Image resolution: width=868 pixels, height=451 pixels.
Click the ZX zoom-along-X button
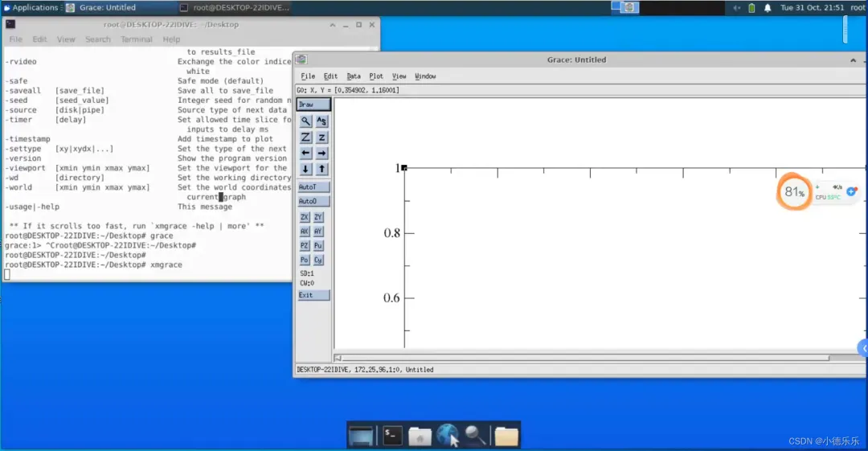click(304, 217)
